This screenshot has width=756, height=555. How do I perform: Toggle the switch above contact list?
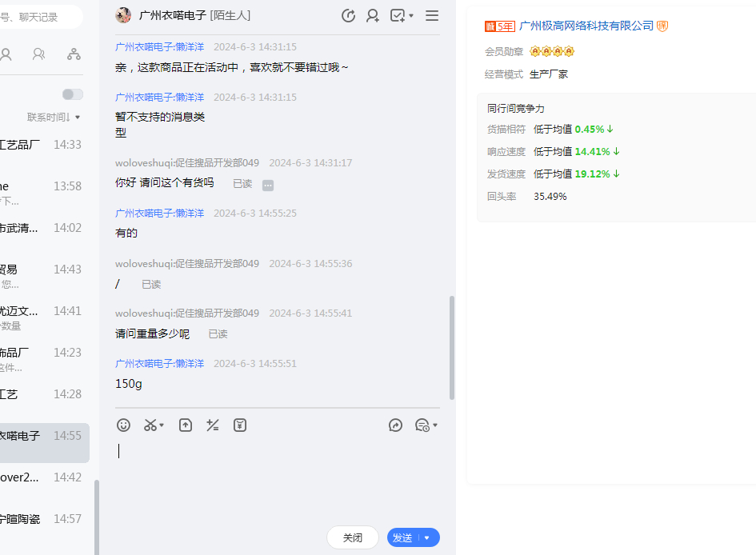pos(73,94)
